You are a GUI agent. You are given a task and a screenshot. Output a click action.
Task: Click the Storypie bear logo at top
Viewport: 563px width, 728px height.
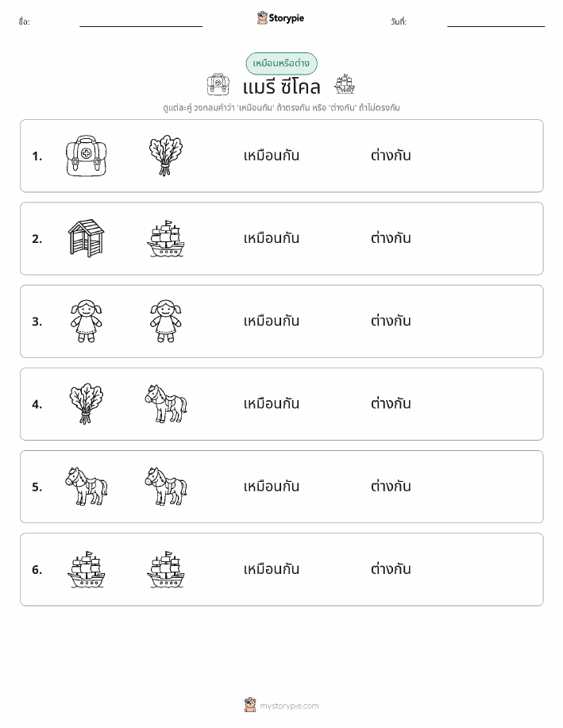click(263, 18)
